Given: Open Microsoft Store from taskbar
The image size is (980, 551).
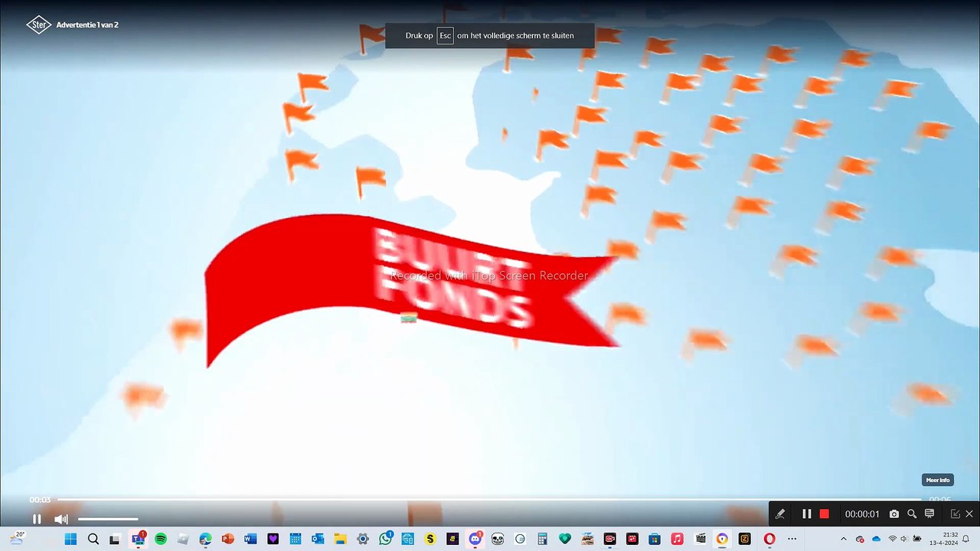Looking at the screenshot, I should (x=655, y=539).
